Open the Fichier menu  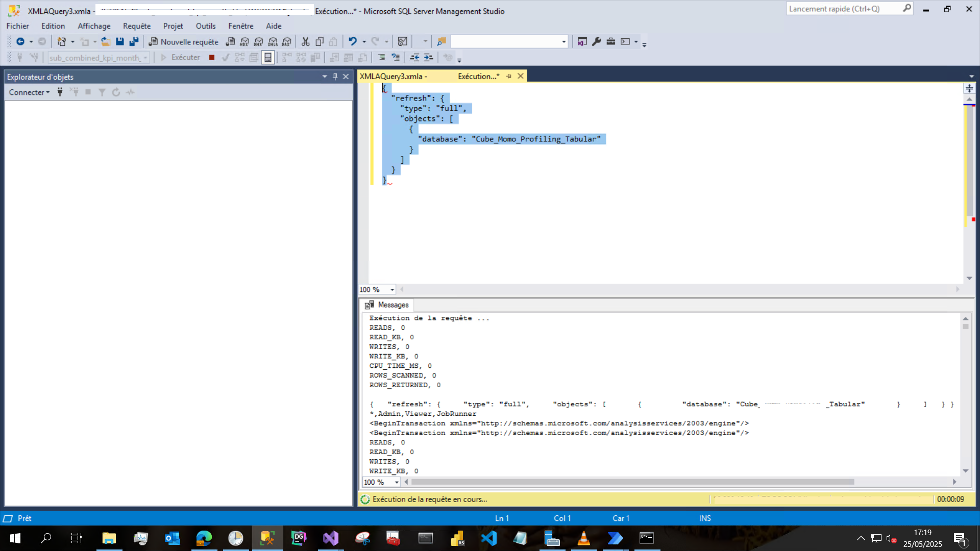(x=17, y=26)
